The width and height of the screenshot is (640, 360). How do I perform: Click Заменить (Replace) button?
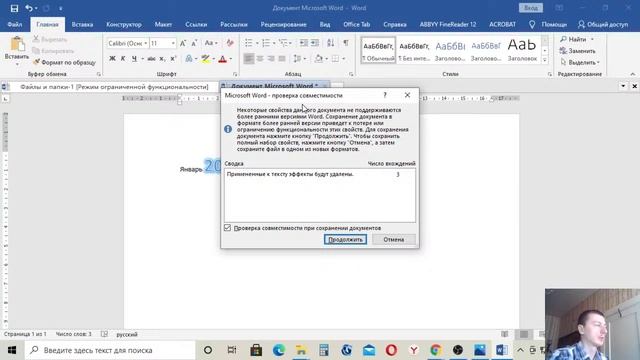point(578,51)
